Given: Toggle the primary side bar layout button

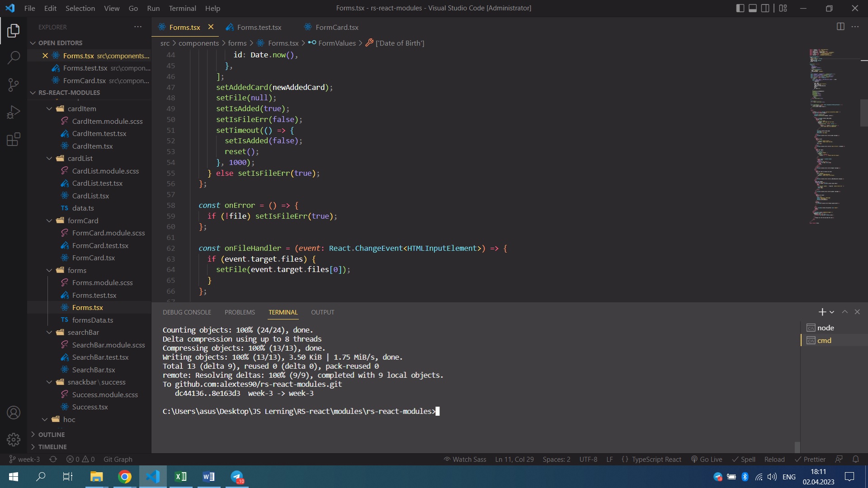Looking at the screenshot, I should [x=740, y=8].
